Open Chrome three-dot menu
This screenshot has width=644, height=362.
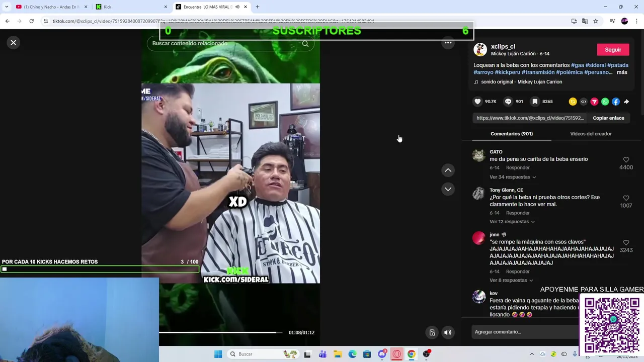637,21
